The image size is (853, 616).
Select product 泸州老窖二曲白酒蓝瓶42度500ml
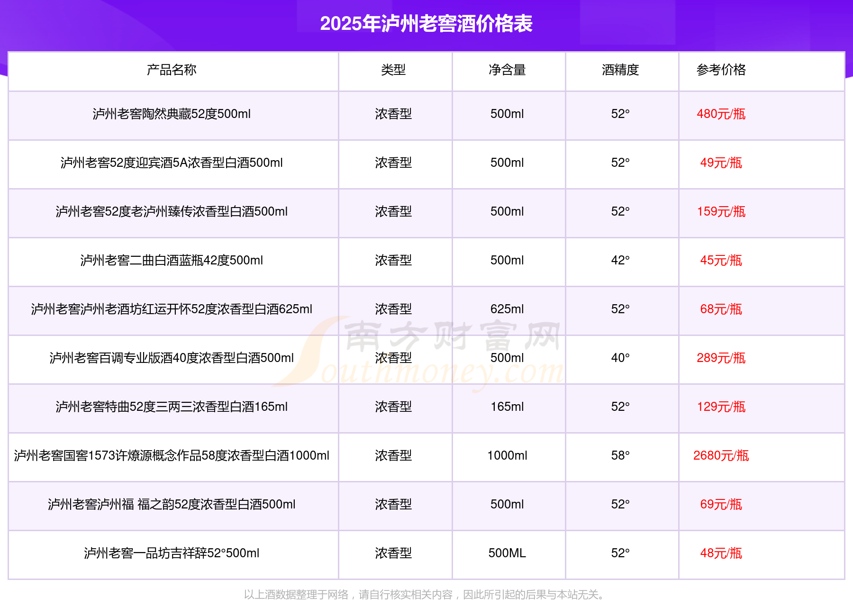point(172,260)
